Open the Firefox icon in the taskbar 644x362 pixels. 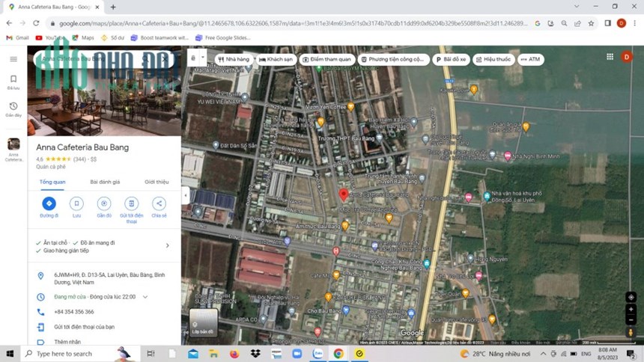click(x=234, y=354)
